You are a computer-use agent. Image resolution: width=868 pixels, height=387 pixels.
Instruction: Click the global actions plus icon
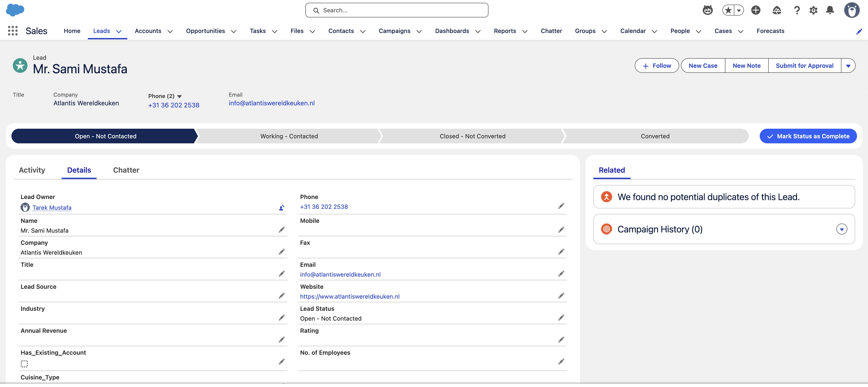pyautogui.click(x=755, y=10)
